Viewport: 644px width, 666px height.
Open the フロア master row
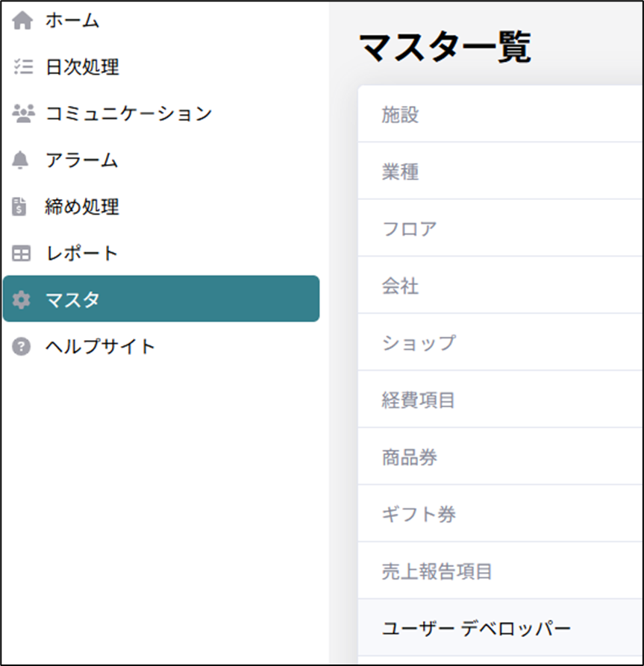click(500, 228)
